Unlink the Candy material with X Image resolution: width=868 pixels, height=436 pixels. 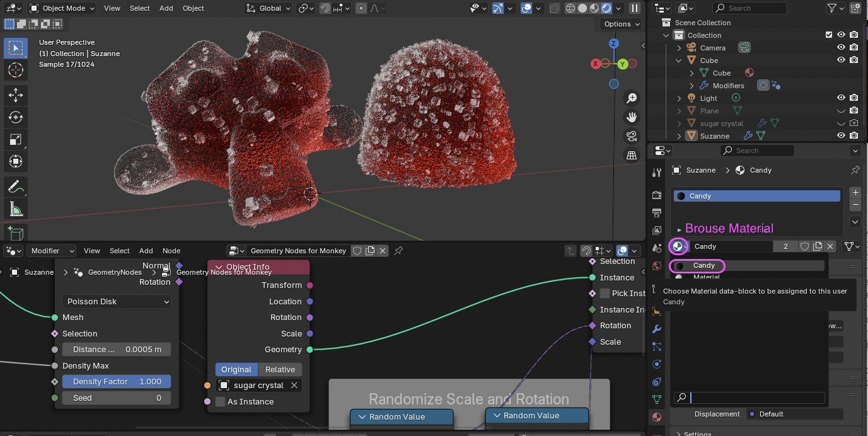[831, 246]
